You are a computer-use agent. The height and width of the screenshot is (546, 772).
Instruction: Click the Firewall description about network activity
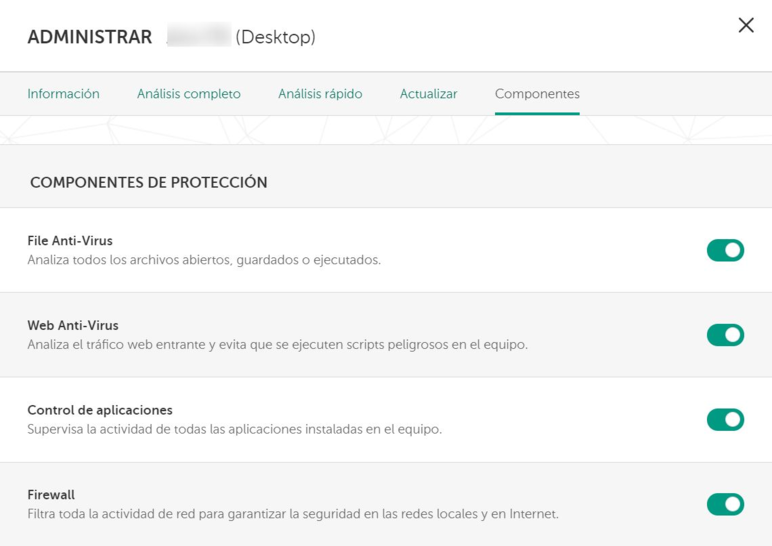click(292, 514)
